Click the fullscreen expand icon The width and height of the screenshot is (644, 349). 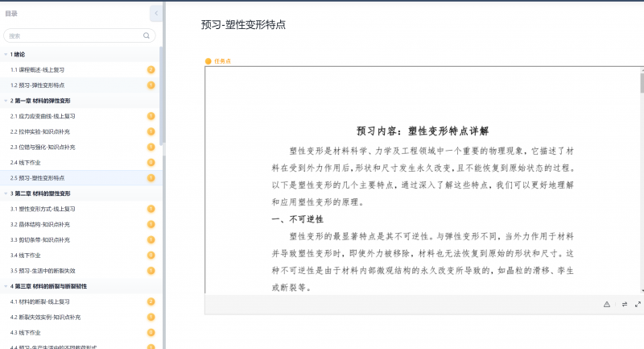638,305
